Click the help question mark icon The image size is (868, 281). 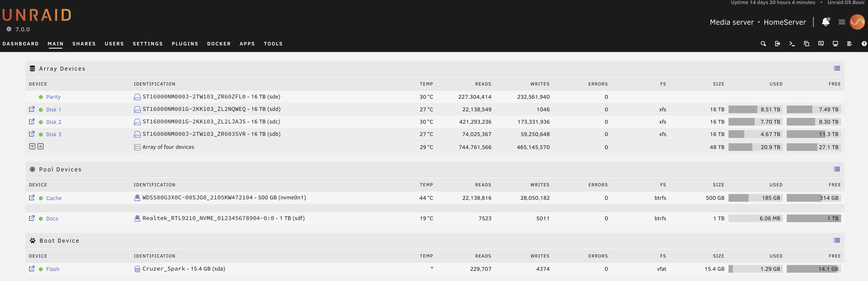(x=864, y=43)
